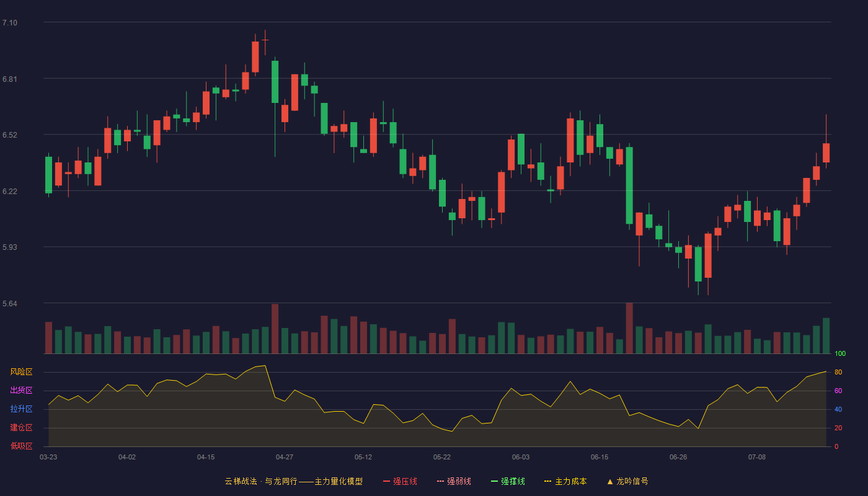Click the 05-12 date label
The height and width of the screenshot is (496, 868).
tap(363, 457)
